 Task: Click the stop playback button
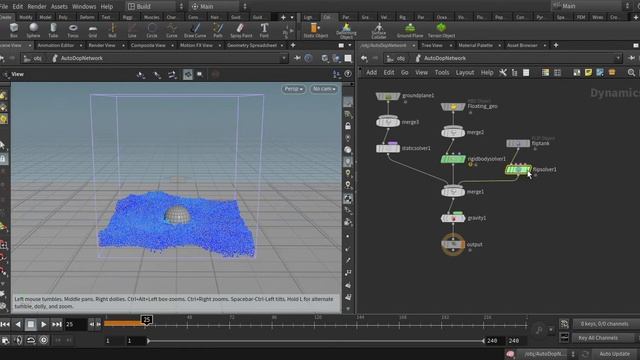31,324
